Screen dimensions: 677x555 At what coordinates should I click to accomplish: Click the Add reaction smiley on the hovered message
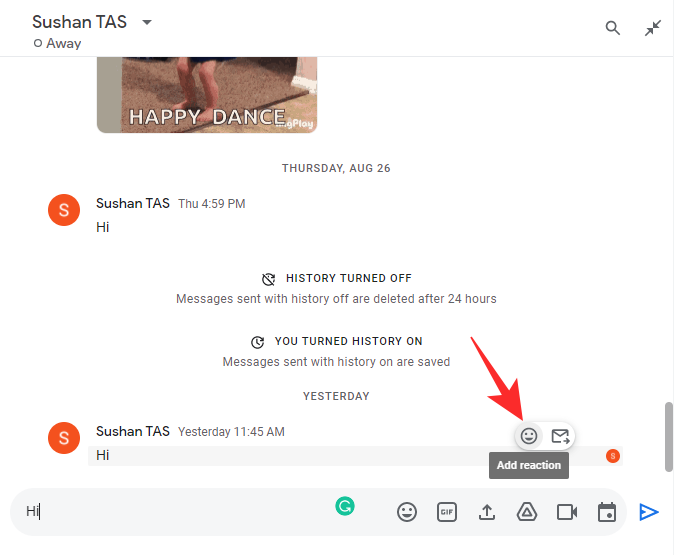(x=528, y=436)
